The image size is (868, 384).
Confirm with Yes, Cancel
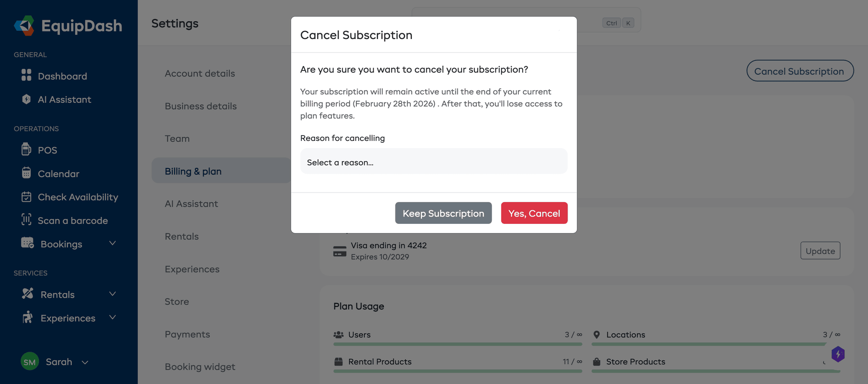(534, 213)
